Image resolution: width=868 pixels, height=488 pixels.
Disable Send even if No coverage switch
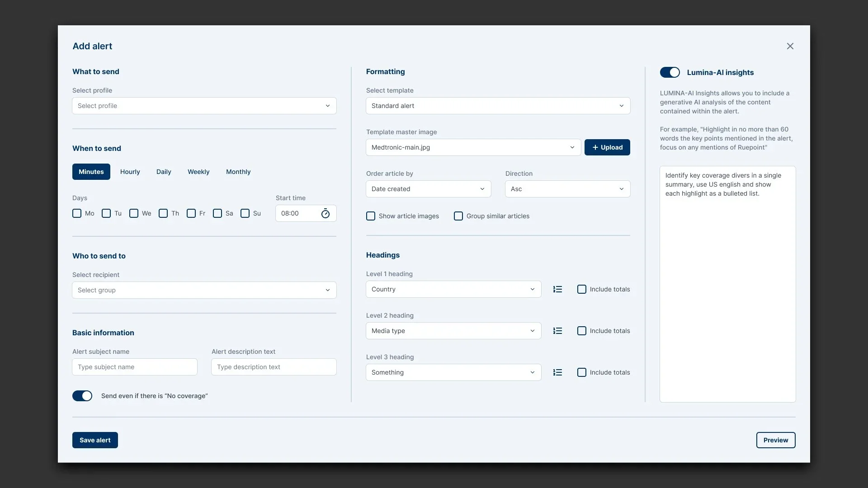82,396
